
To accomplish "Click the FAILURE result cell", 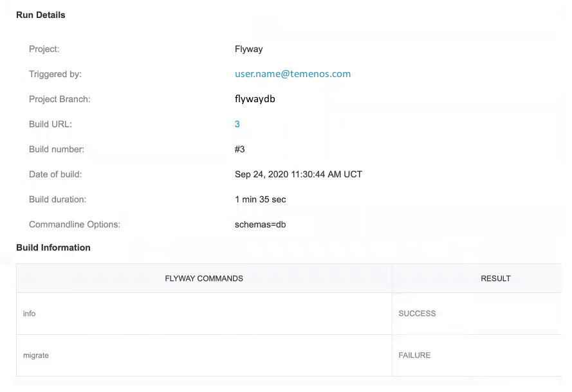I will click(414, 355).
